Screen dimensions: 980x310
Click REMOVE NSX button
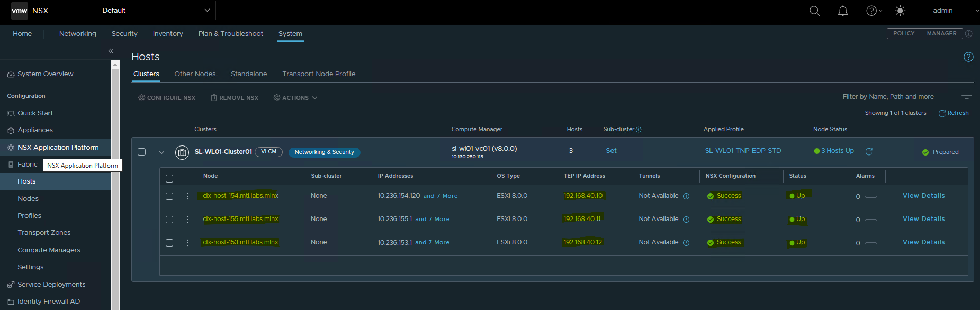235,98
